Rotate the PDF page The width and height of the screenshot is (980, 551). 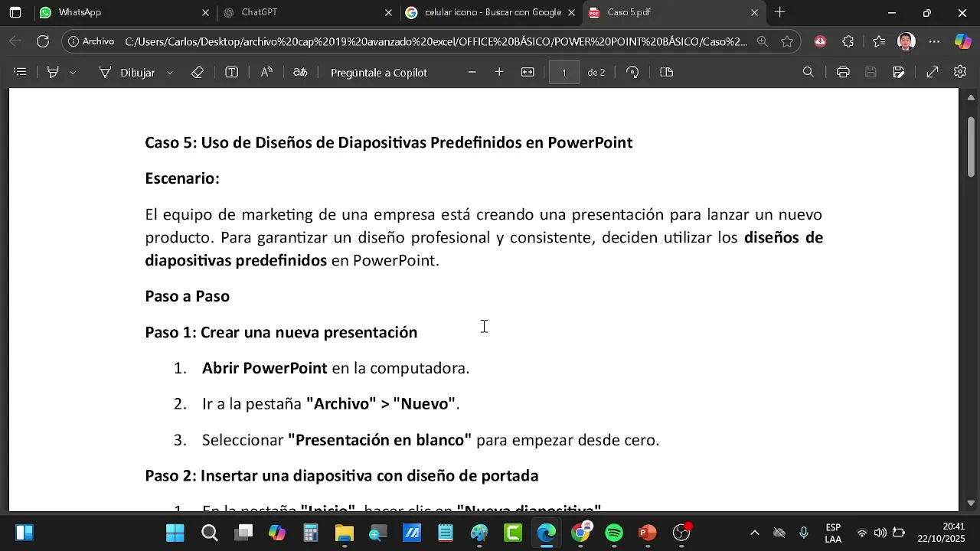[x=632, y=72]
